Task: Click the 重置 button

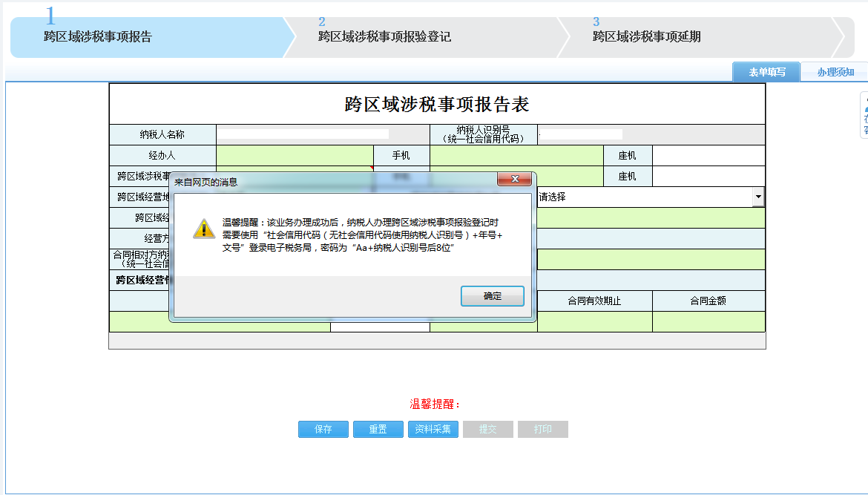Action: tap(378, 429)
